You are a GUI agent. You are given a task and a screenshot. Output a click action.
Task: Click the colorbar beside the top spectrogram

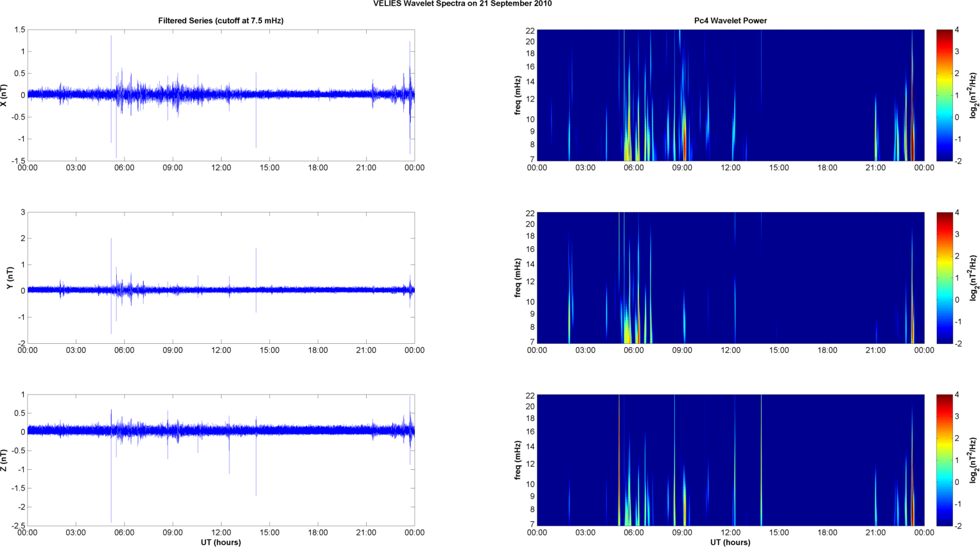point(944,95)
